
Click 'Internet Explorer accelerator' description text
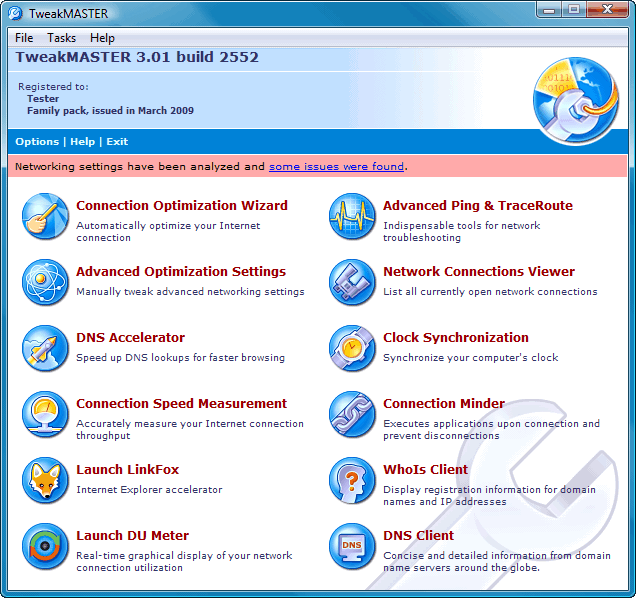pos(149,490)
